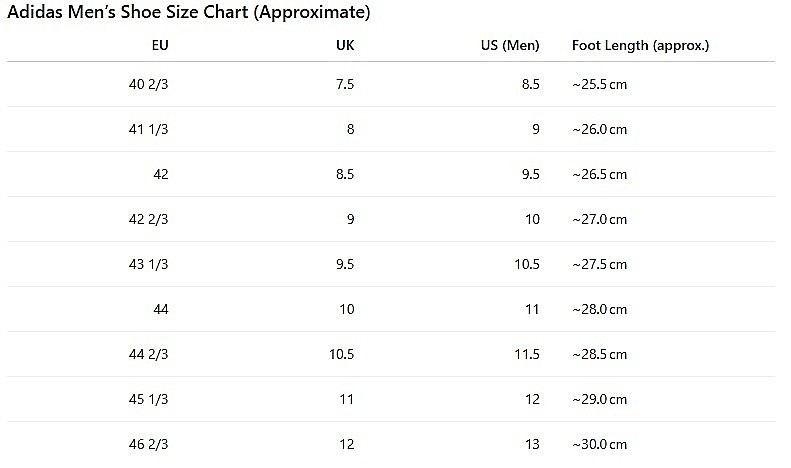
Task: Click the chart title 'Adidas Men's Shoe Size Chart'
Action: click(x=189, y=13)
